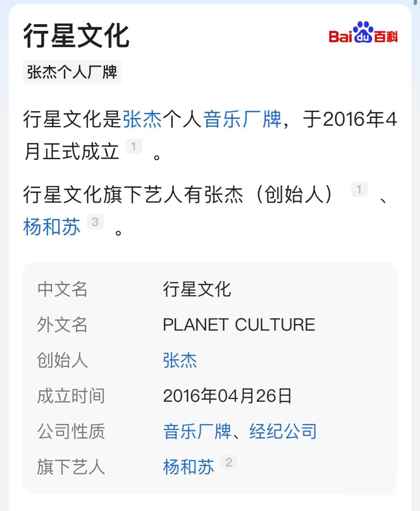420x511 pixels.
Task: Open the Baidu Baike logo
Action: tap(363, 33)
